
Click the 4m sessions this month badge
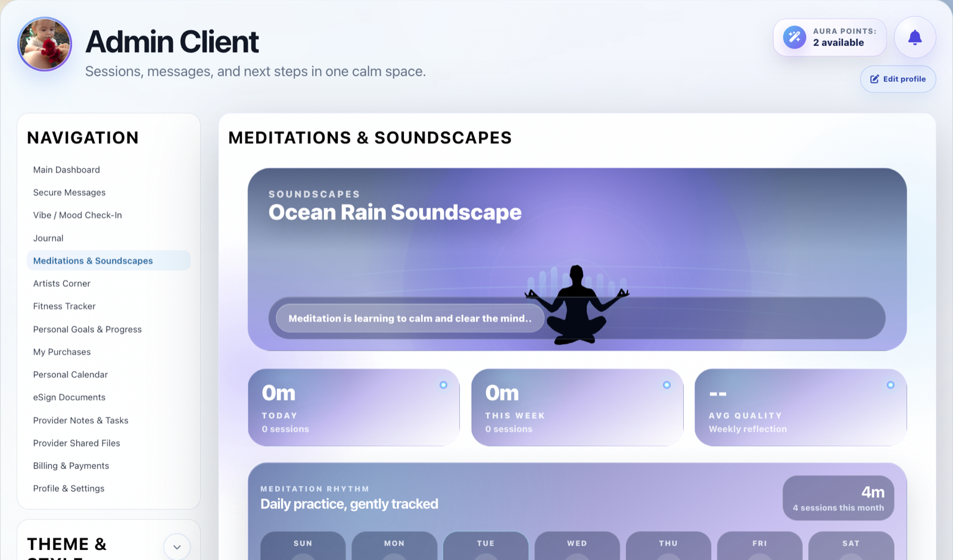838,498
